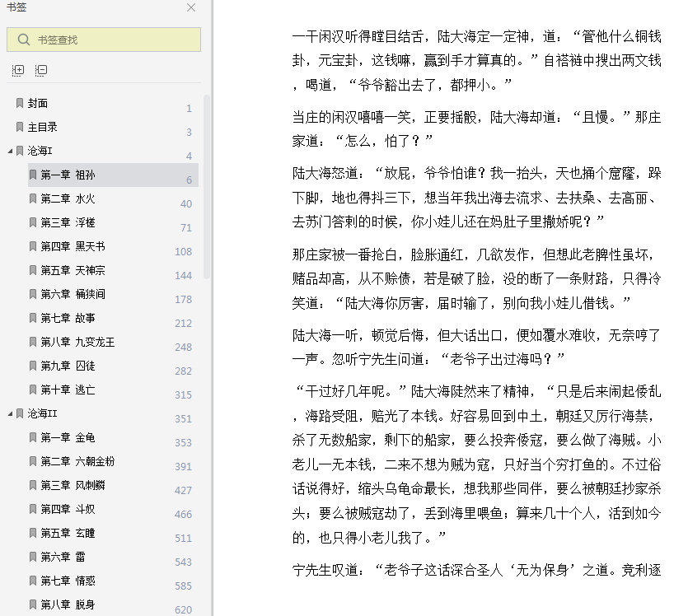The width and height of the screenshot is (688, 616).
Task: Click bookmark icon beside 第十章 逃亡
Action: point(33,390)
